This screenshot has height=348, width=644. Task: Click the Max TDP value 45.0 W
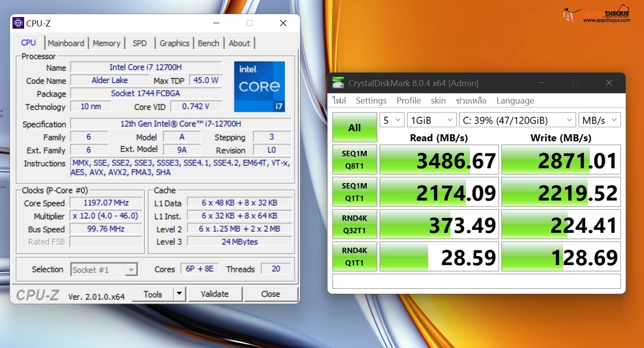click(x=206, y=80)
